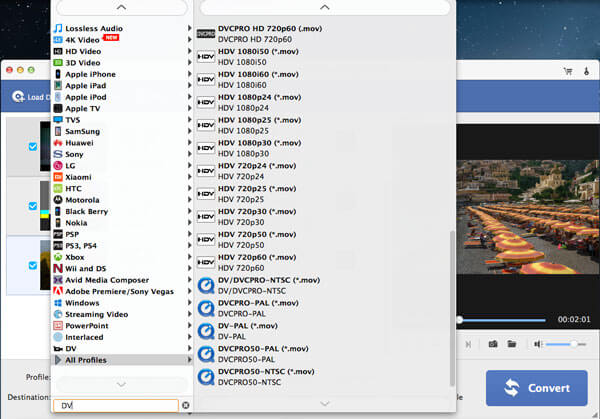Click the volume slider handle
Image resolution: width=600 pixels, height=419 pixels.
click(573, 344)
